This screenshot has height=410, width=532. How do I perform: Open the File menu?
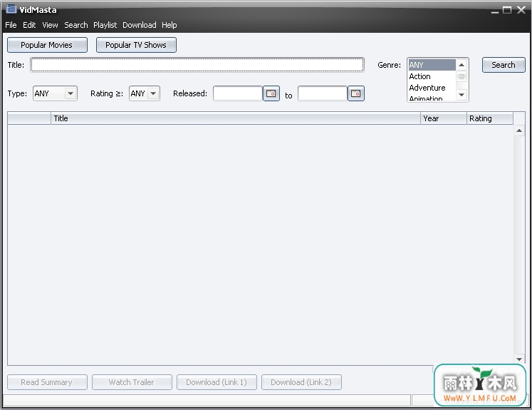[11, 25]
